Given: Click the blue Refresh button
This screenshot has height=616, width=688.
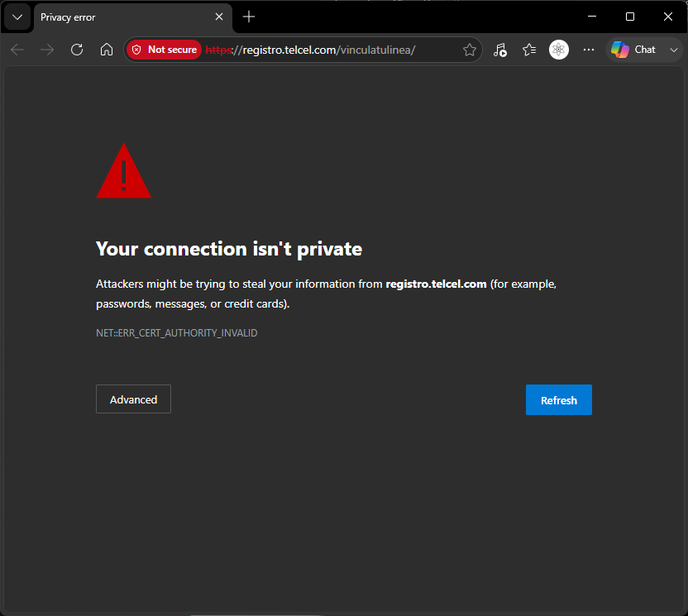Looking at the screenshot, I should (x=558, y=399).
